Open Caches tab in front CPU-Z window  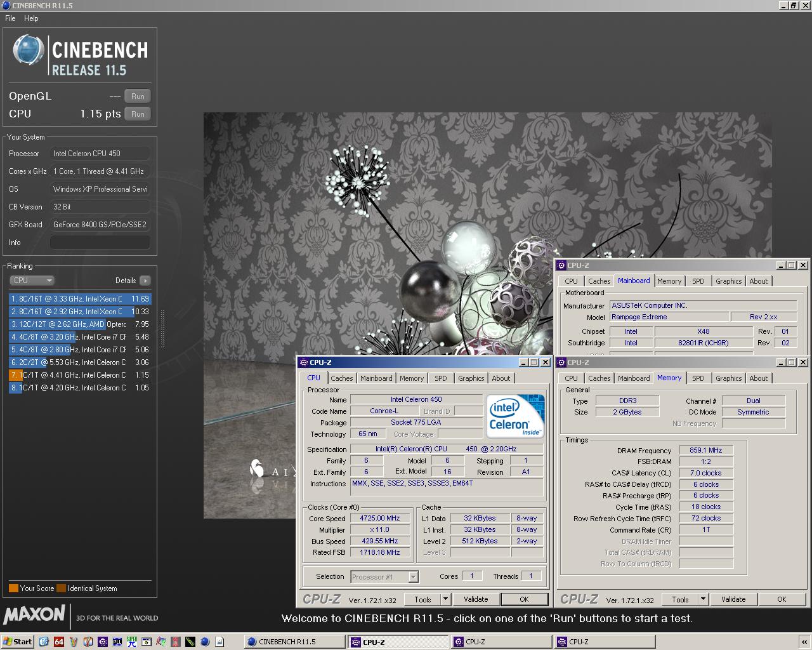(x=342, y=378)
